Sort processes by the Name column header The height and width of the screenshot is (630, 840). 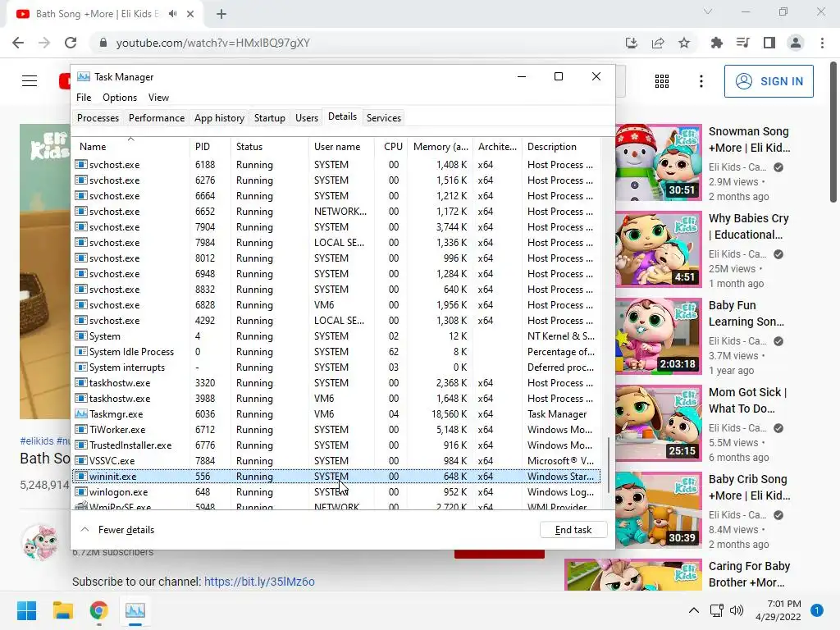click(130, 147)
